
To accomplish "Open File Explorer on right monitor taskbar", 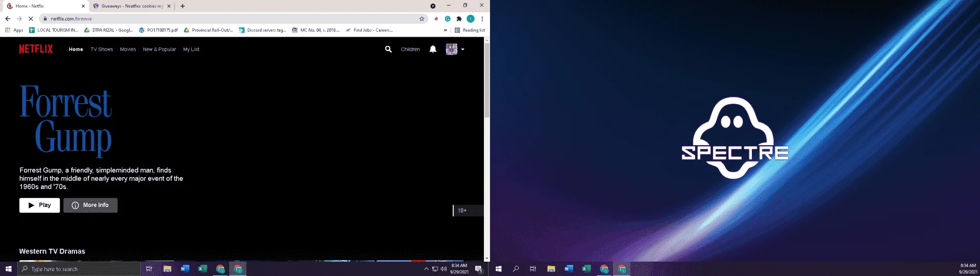I will (x=551, y=269).
